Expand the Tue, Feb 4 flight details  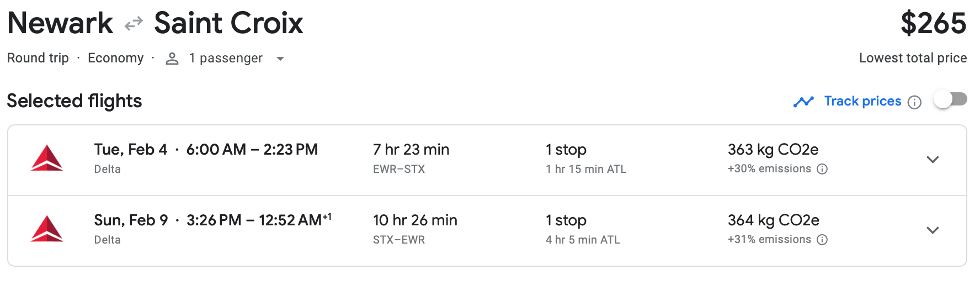pyautogui.click(x=933, y=160)
